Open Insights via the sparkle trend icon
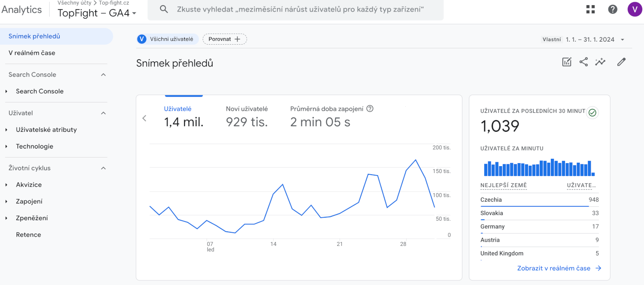 pyautogui.click(x=600, y=62)
